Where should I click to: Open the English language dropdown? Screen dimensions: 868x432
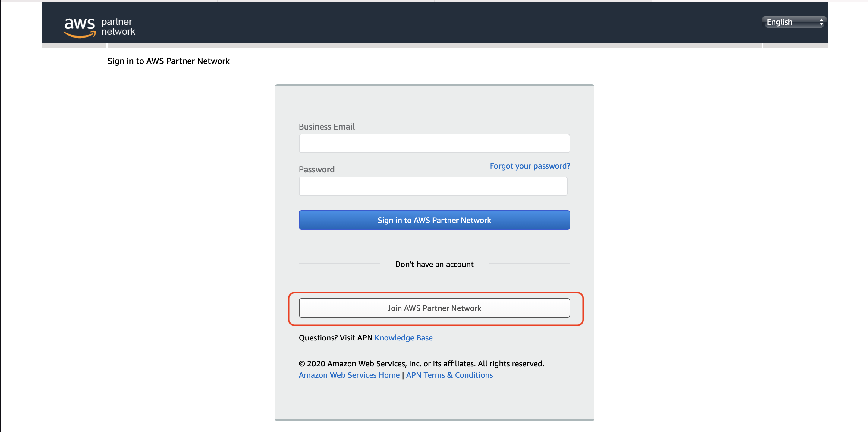point(794,22)
